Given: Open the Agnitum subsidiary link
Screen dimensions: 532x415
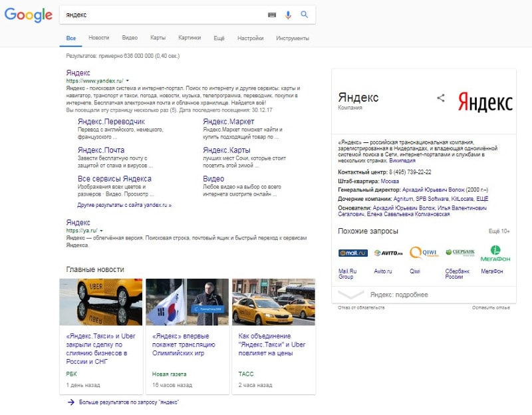Looking at the screenshot, I should (403, 199).
